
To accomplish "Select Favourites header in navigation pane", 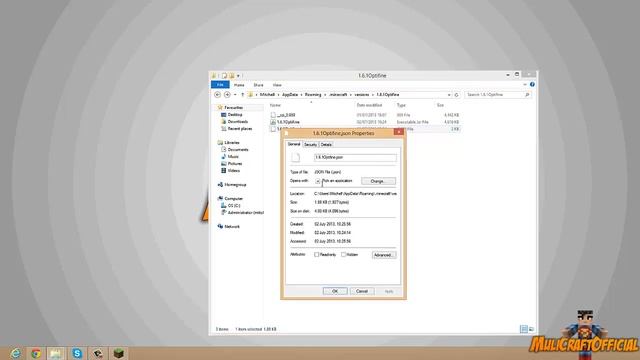I will pyautogui.click(x=233, y=108).
